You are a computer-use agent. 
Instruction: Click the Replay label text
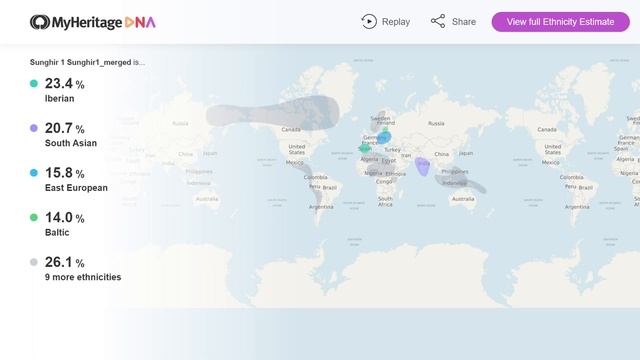tap(396, 22)
